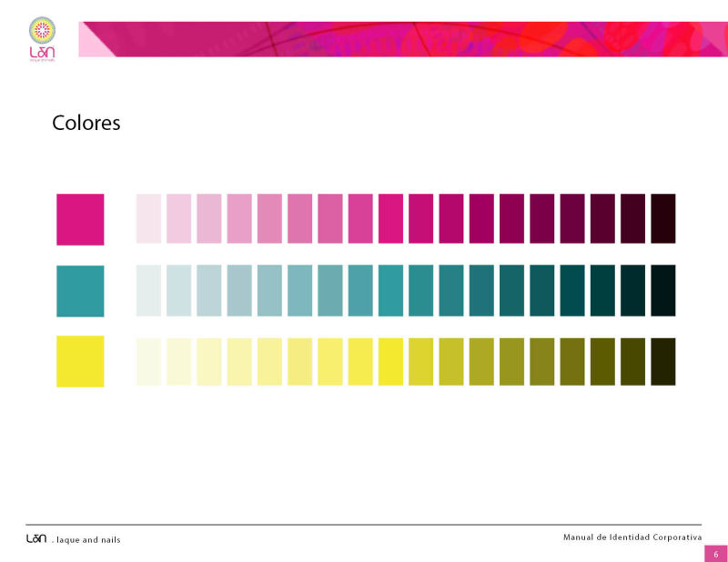Click the laque and nails footer text

click(x=88, y=540)
